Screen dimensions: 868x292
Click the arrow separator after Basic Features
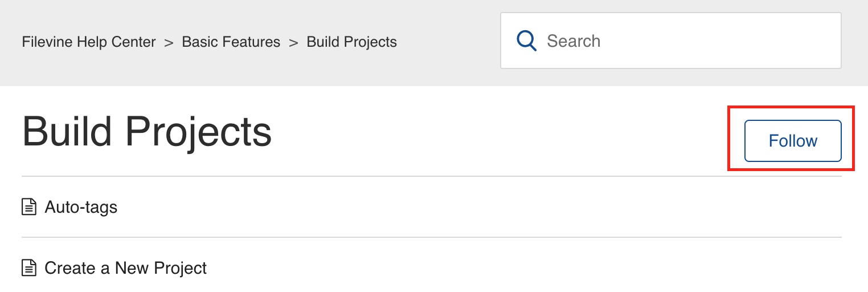click(293, 42)
